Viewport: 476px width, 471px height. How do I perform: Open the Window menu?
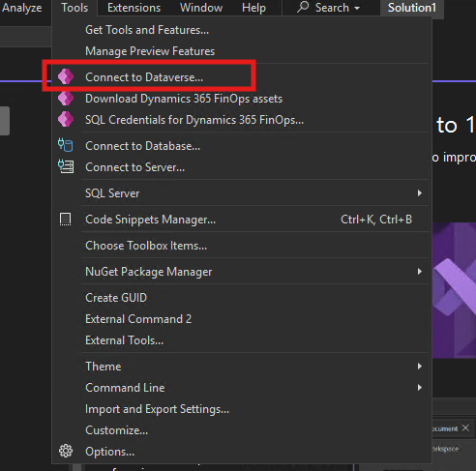point(201,8)
